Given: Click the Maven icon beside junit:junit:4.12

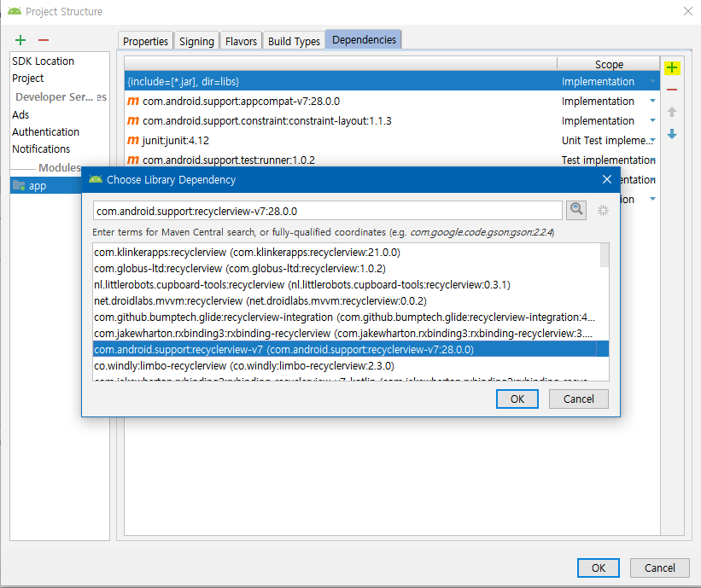Looking at the screenshot, I should (133, 141).
